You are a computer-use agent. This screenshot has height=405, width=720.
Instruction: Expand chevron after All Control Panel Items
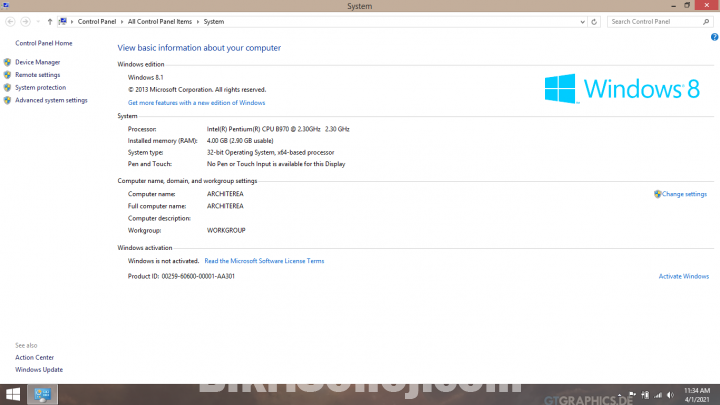pyautogui.click(x=198, y=22)
